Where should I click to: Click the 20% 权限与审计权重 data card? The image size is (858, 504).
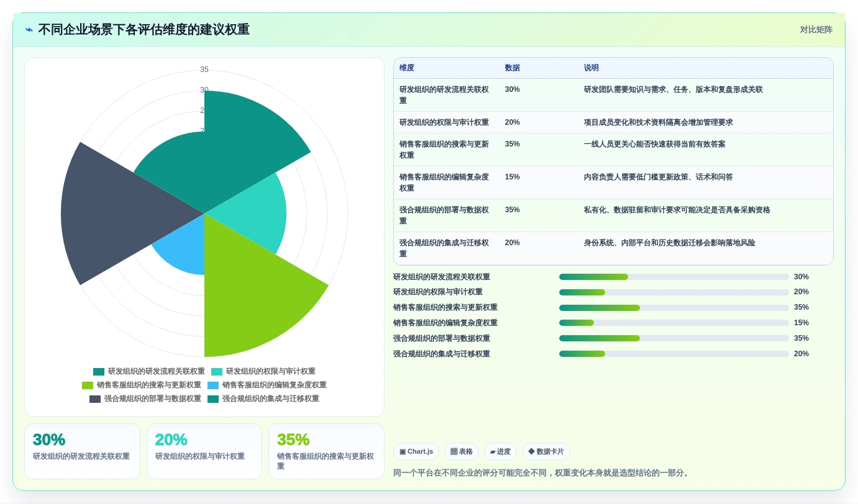(x=204, y=451)
